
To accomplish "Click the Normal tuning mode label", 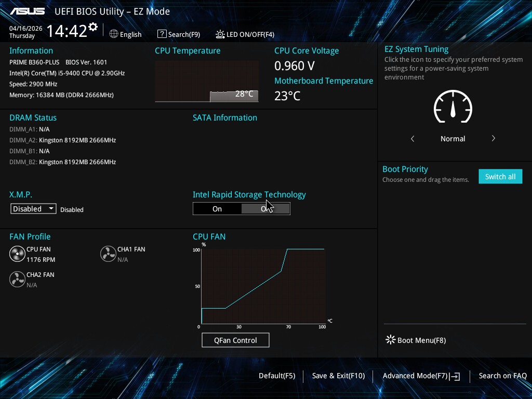I will click(453, 138).
